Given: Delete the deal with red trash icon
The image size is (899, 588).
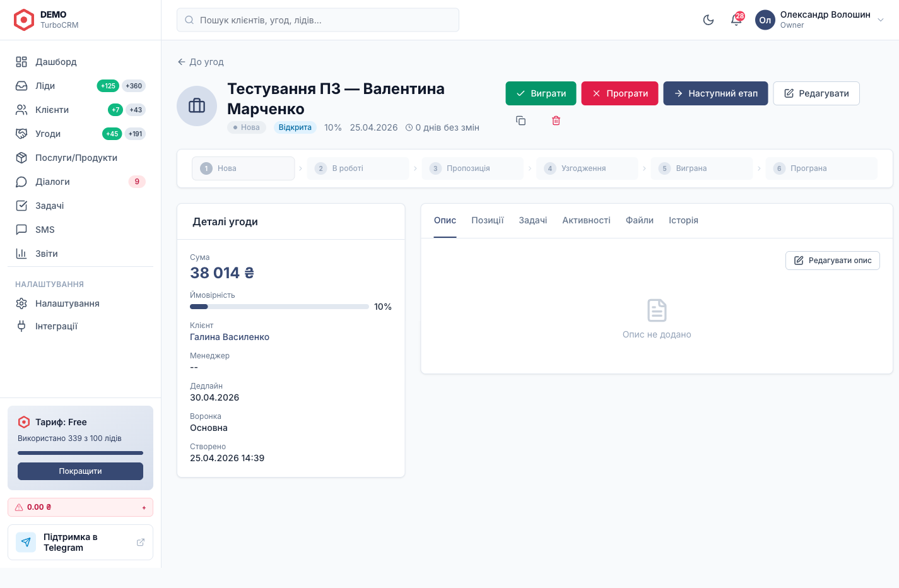Looking at the screenshot, I should coord(556,121).
